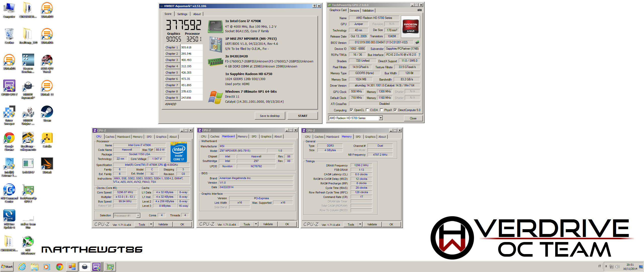644x272 pixels.
Task: Expand Tools dropdown arrow in CPU tab window
Action: coord(151,224)
